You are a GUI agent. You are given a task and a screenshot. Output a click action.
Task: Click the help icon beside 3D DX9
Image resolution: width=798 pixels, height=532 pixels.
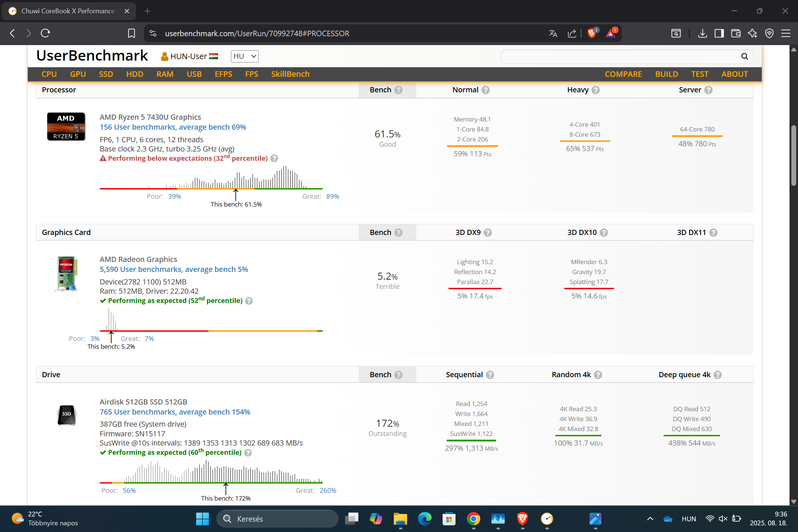coord(488,232)
